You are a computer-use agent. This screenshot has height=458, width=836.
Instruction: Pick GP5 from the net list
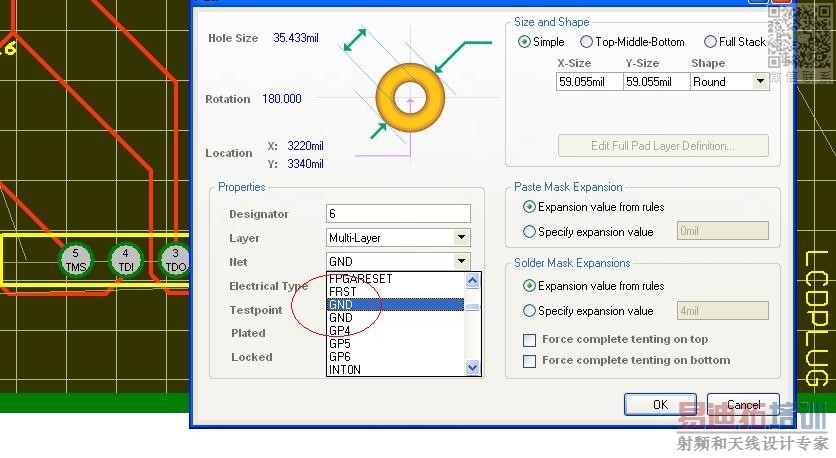coord(395,343)
